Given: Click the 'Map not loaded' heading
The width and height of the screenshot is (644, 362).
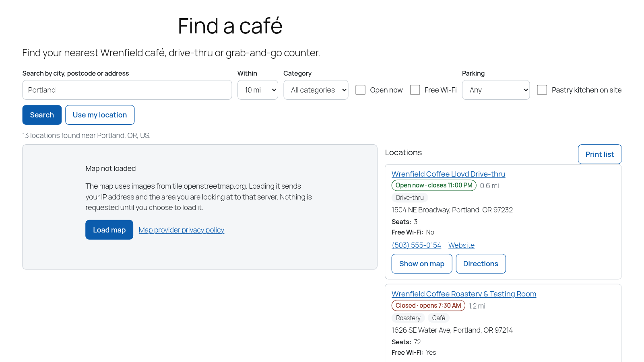Looking at the screenshot, I should pyautogui.click(x=110, y=169).
